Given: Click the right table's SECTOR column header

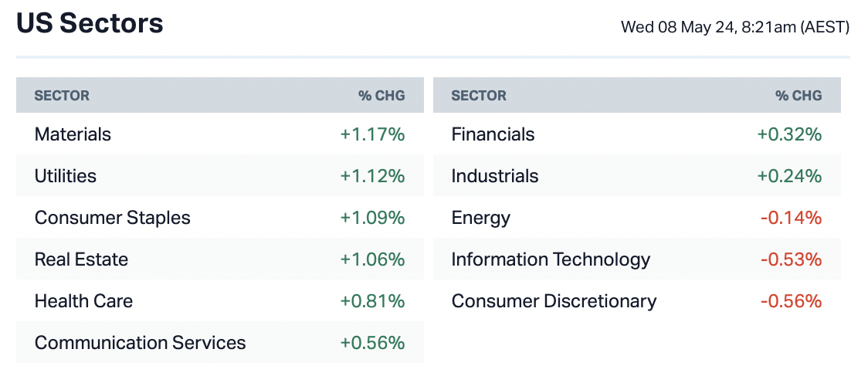Looking at the screenshot, I should pyautogui.click(x=479, y=96).
